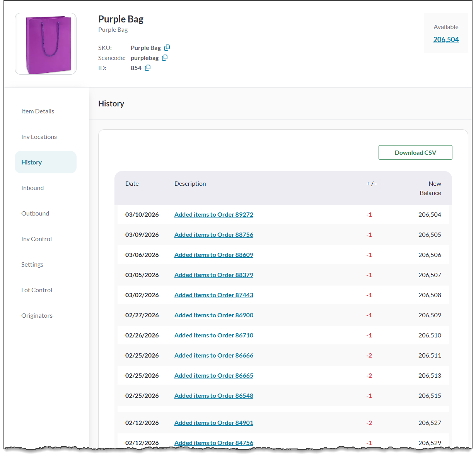
Task: Download the history as CSV
Action: (415, 152)
